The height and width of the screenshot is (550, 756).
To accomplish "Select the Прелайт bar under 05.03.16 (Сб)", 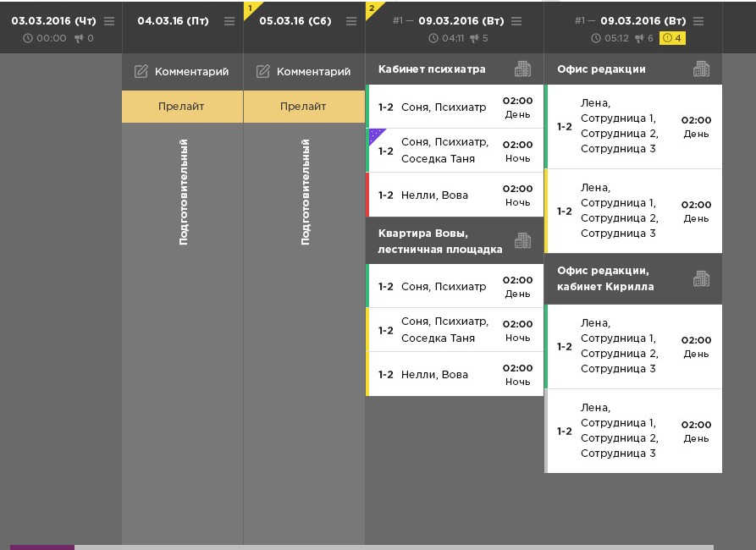I will click(x=304, y=107).
